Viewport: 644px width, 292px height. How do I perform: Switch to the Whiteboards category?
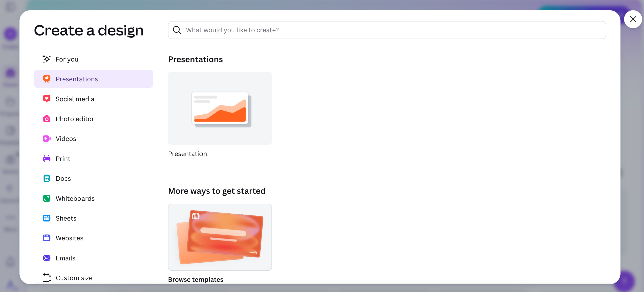75,199
